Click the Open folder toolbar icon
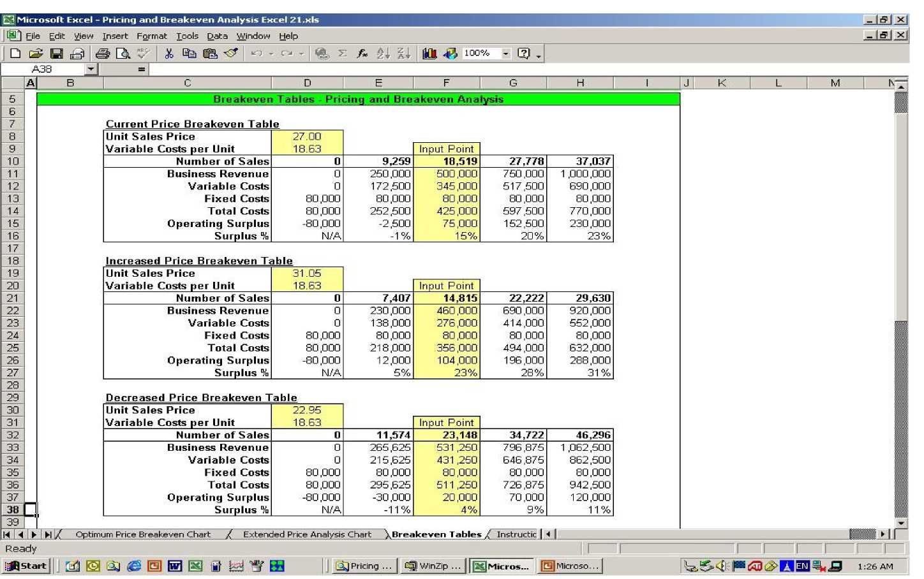This screenshot has width=924, height=579. [36, 54]
